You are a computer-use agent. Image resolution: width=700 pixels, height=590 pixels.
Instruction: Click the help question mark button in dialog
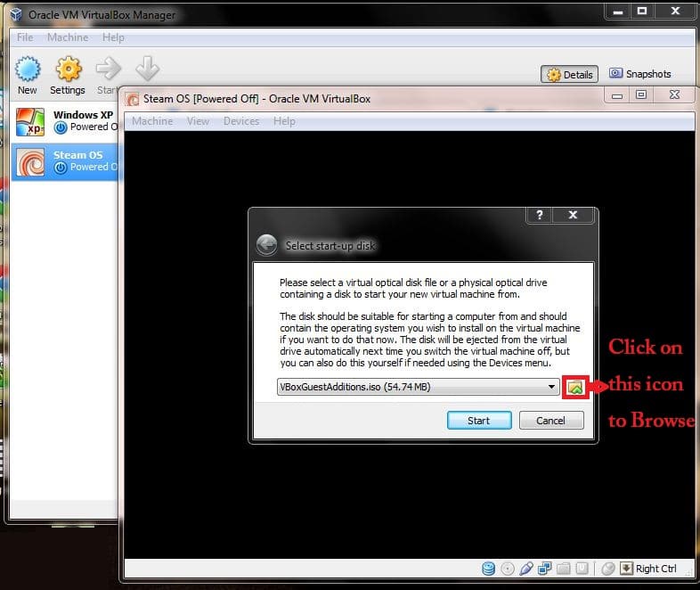coord(540,215)
